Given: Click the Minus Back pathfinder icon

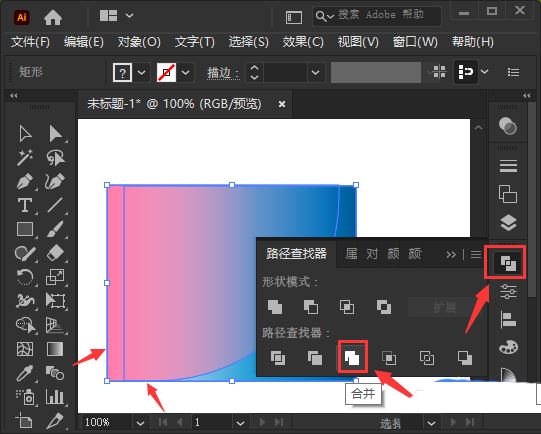Looking at the screenshot, I should tap(465, 358).
